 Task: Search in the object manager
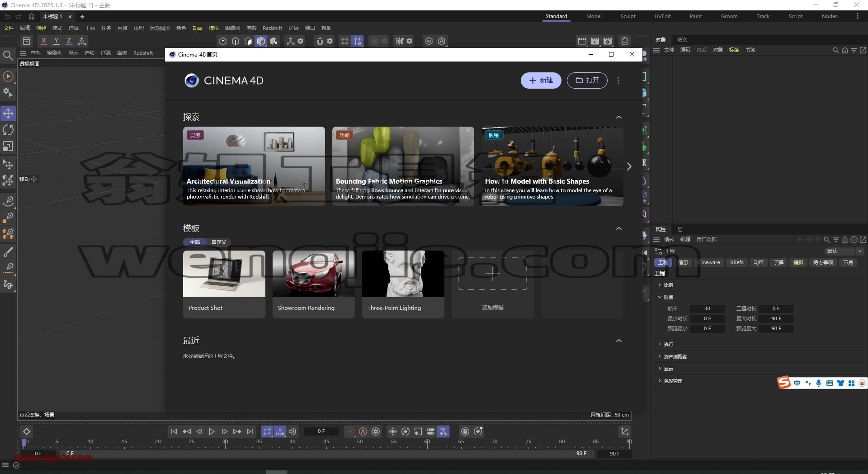click(835, 50)
